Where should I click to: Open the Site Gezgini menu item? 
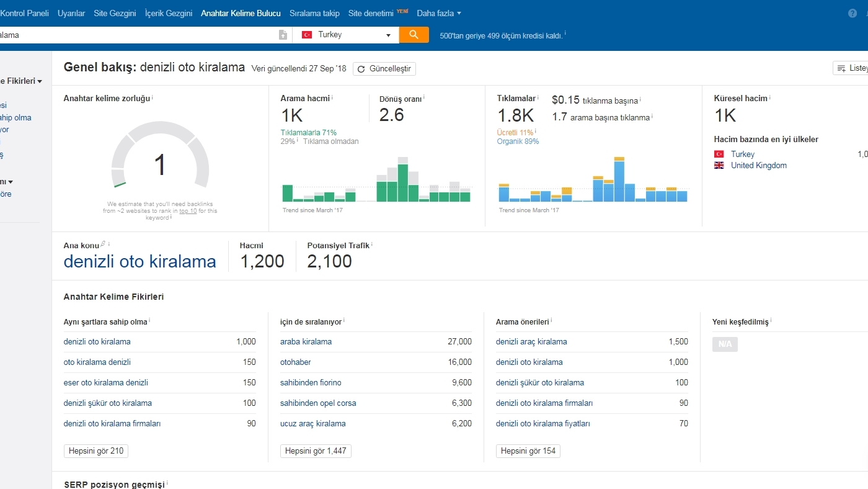coord(115,13)
